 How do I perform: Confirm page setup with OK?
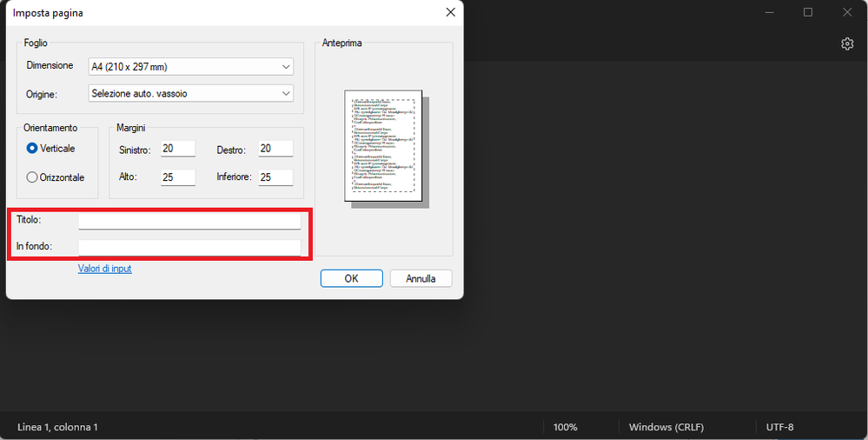(x=352, y=278)
